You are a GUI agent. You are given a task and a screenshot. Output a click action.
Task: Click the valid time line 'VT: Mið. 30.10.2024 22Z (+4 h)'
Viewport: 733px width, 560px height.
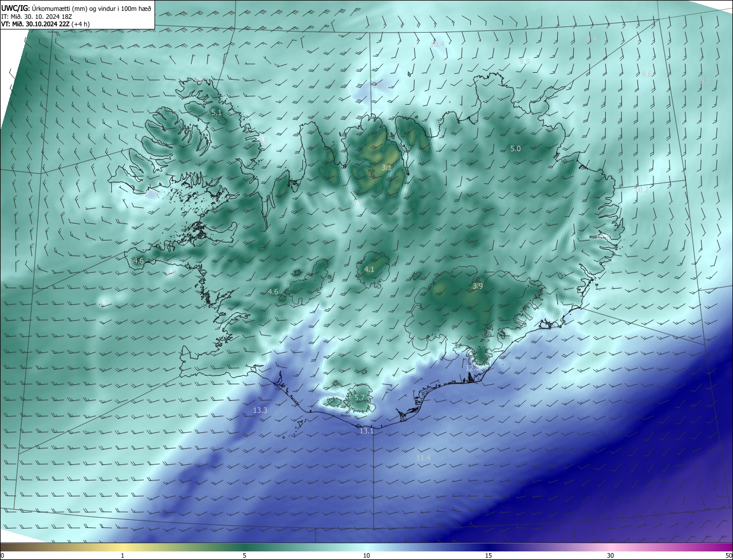click(x=45, y=24)
